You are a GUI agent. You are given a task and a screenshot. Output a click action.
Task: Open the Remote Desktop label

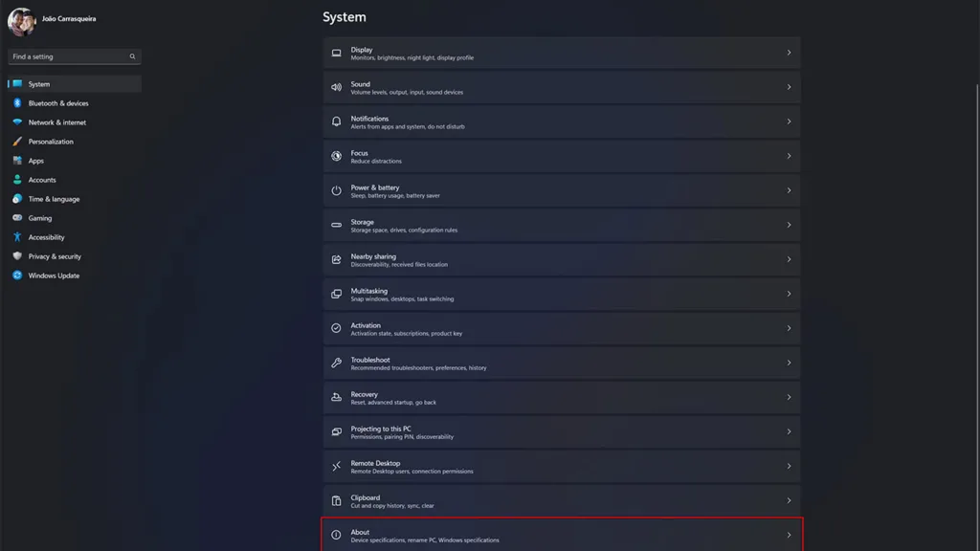[375, 463]
